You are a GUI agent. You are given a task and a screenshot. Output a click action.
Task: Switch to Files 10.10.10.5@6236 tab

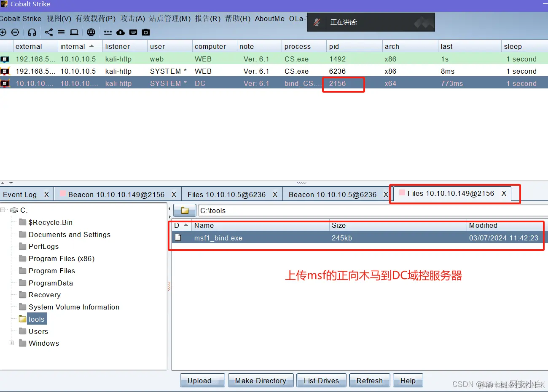pos(226,195)
